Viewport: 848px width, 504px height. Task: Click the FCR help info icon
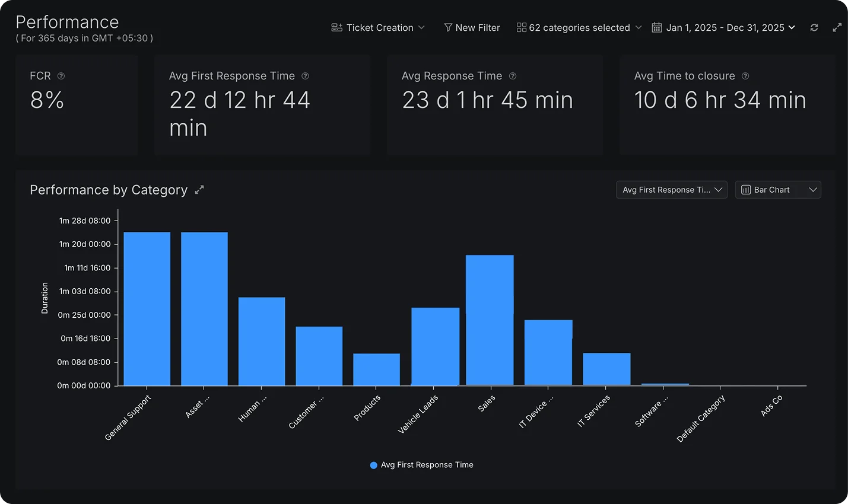[61, 76]
